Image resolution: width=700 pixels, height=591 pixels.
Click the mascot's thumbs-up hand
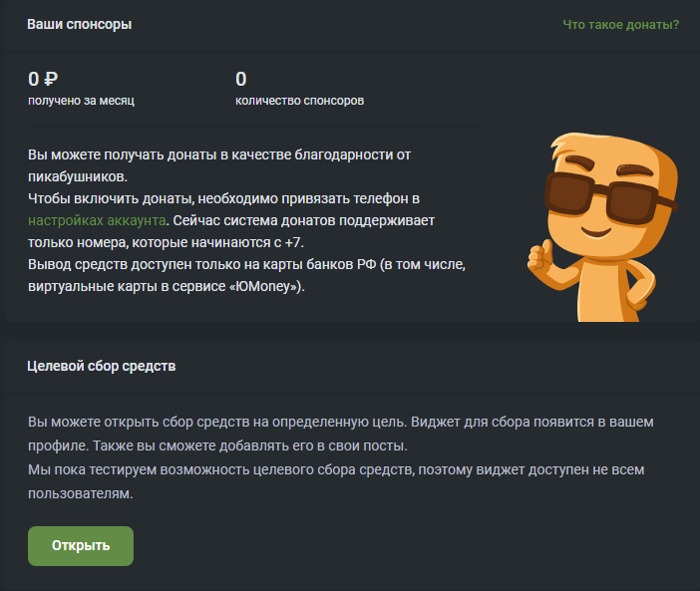(541, 259)
